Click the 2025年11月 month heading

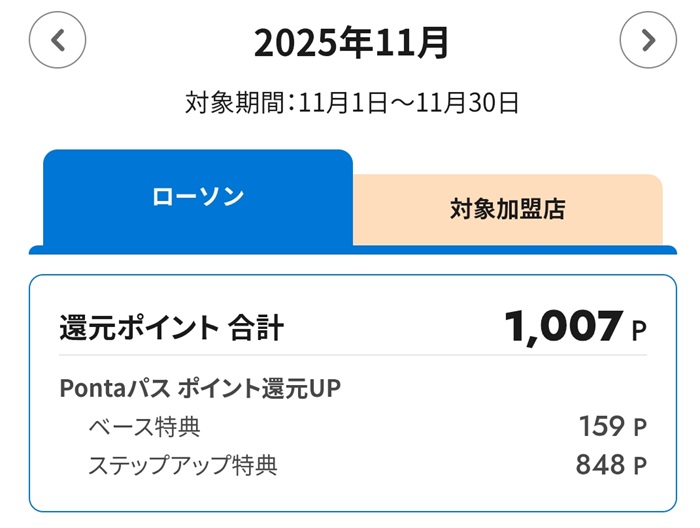tap(351, 43)
